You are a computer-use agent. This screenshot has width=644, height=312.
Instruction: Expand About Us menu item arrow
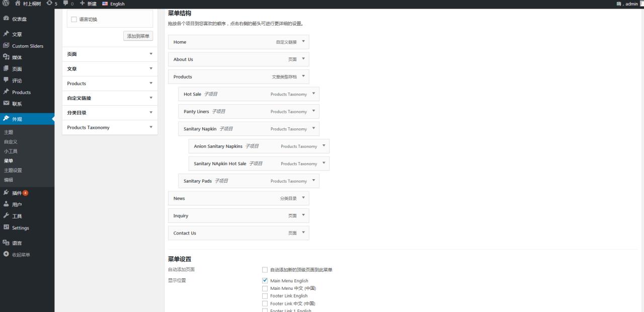coord(303,59)
